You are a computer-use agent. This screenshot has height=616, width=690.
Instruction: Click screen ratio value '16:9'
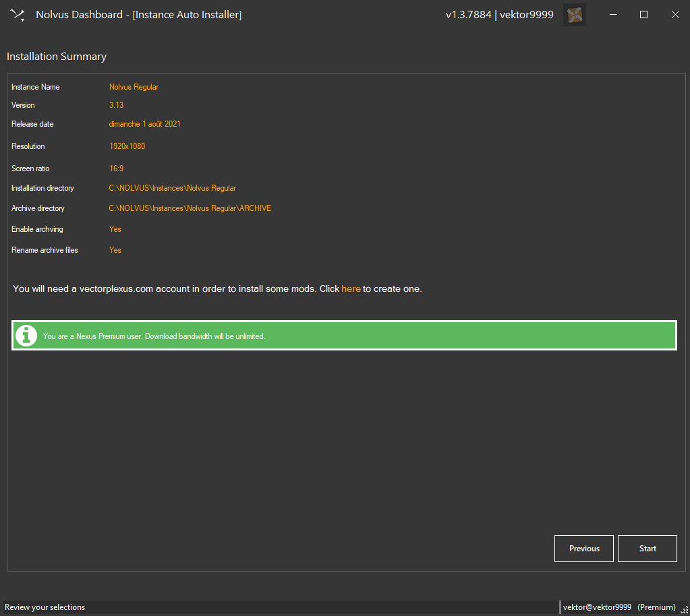[116, 168]
